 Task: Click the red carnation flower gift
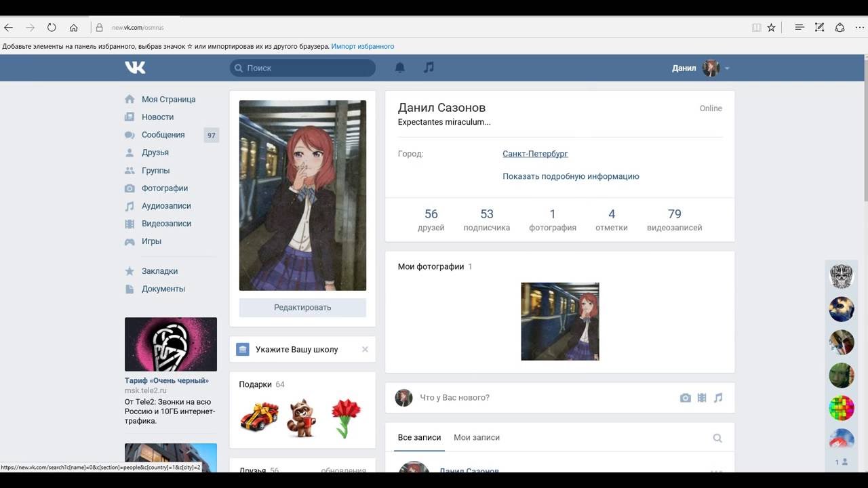point(347,418)
